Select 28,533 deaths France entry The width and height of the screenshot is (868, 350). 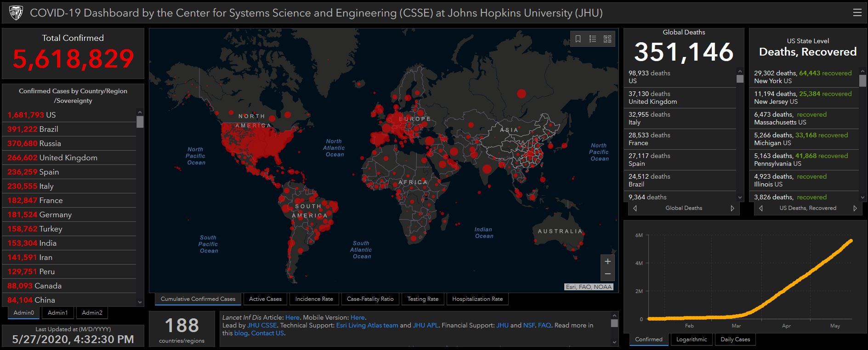point(682,139)
